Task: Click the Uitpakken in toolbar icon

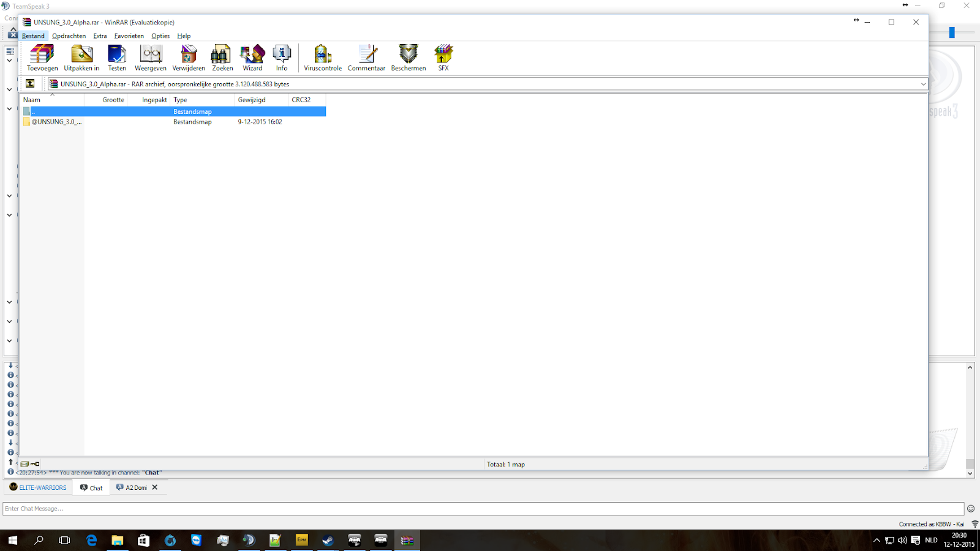Action: (x=81, y=58)
